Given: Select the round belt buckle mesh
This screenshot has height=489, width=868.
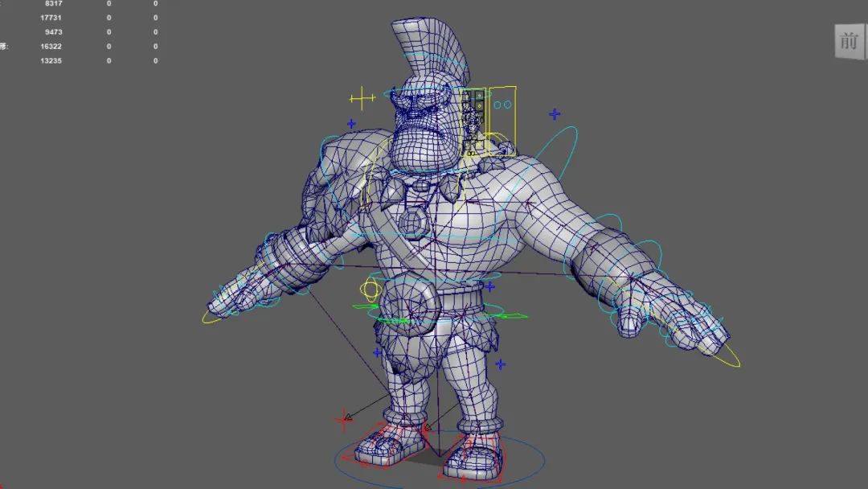Looking at the screenshot, I should (410, 306).
